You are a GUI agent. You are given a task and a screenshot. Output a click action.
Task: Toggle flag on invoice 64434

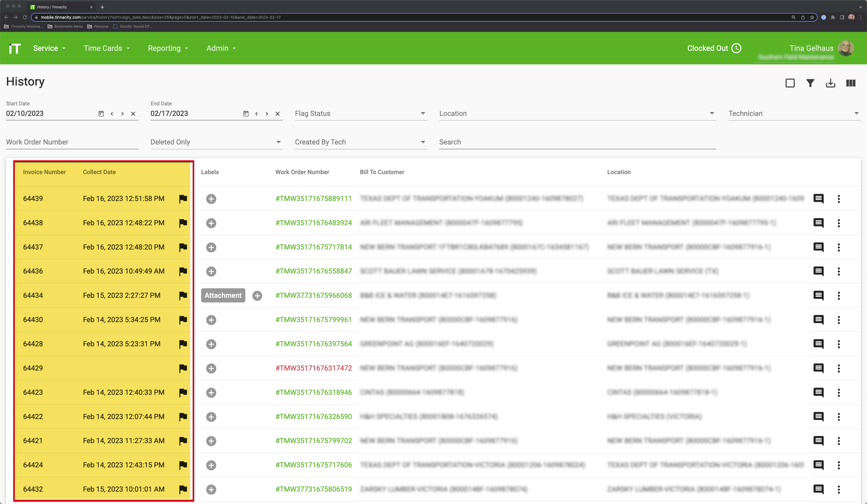[x=183, y=296]
